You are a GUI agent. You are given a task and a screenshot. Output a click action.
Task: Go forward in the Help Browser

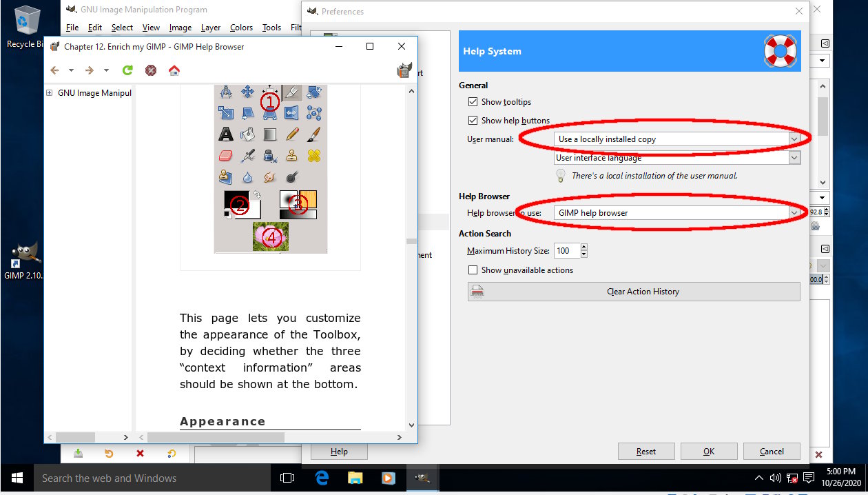coord(89,70)
